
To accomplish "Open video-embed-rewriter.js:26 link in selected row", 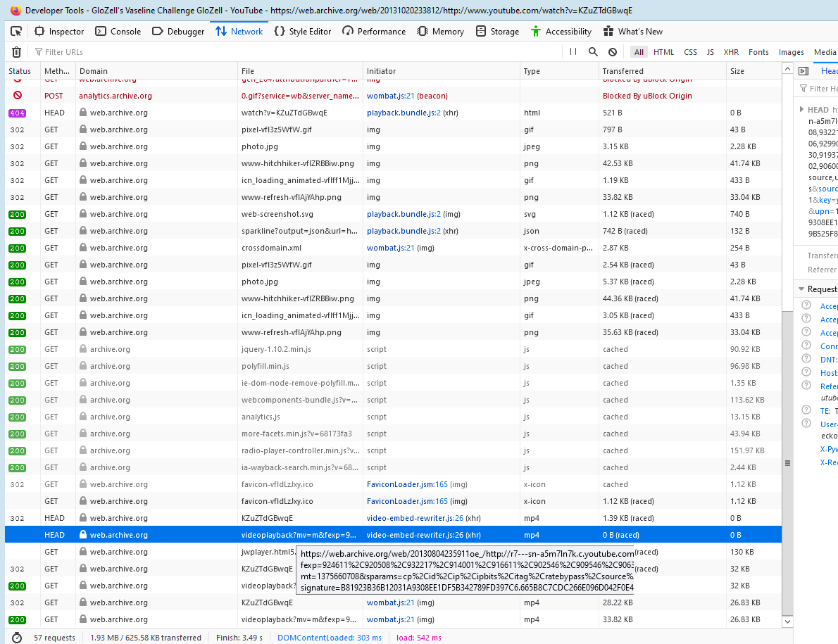I will (x=415, y=535).
